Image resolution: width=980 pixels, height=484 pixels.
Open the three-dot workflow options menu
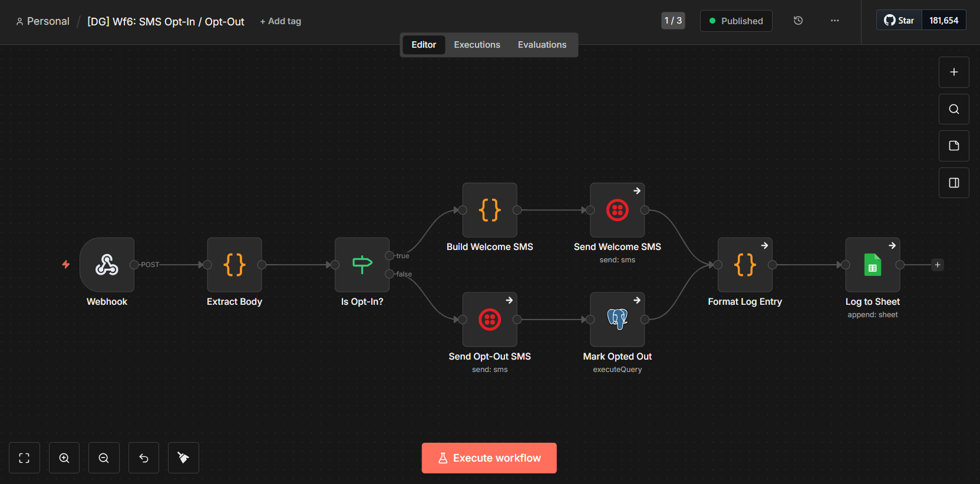[x=834, y=21]
